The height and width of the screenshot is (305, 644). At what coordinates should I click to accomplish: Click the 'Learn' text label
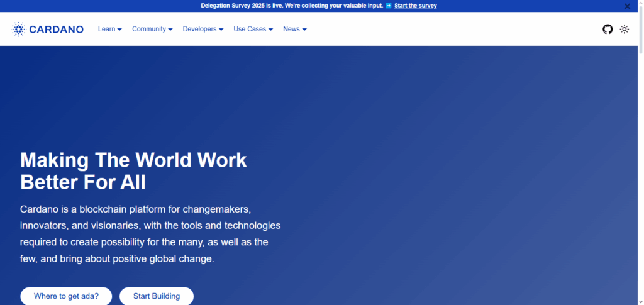click(106, 29)
